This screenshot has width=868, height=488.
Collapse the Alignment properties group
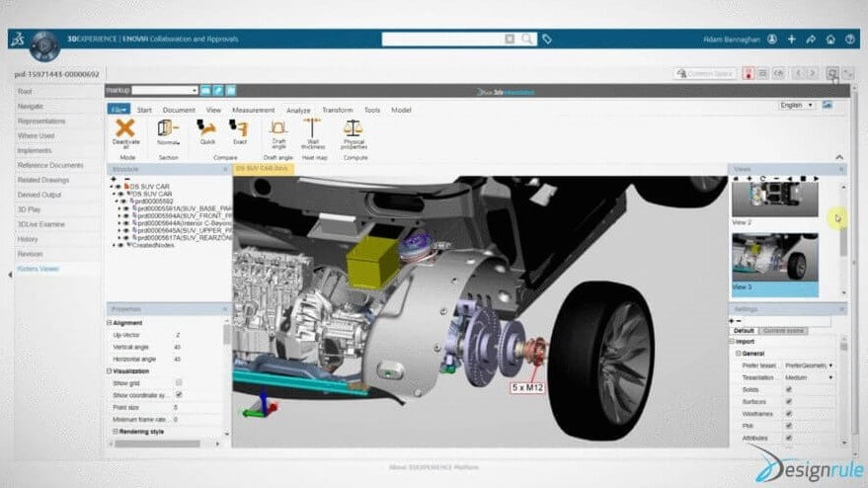[x=109, y=322]
